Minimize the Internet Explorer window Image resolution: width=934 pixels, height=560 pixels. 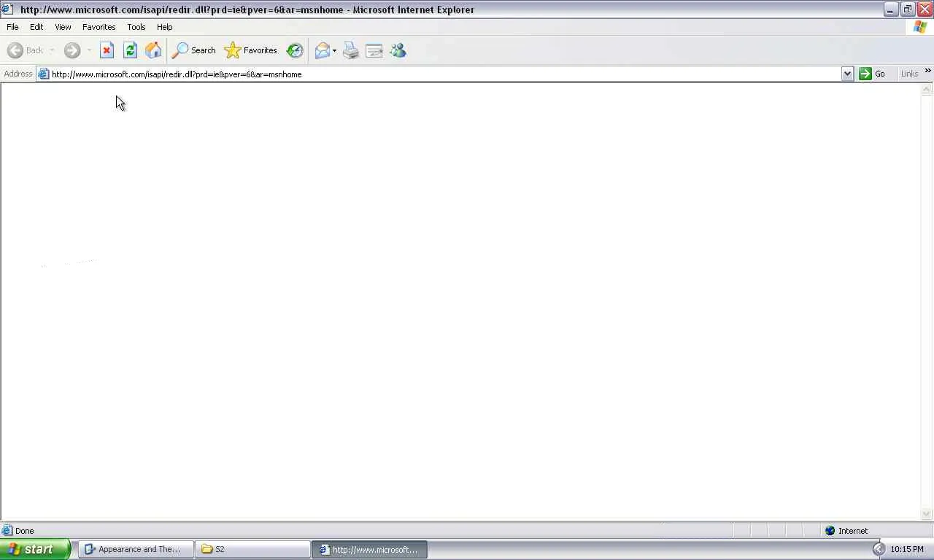[890, 9]
